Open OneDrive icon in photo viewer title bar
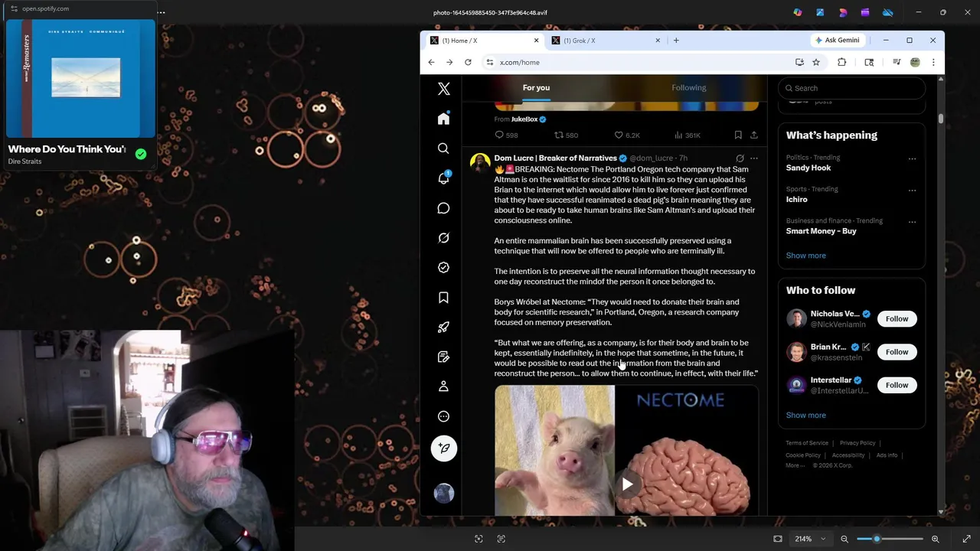The height and width of the screenshot is (551, 980). click(888, 12)
